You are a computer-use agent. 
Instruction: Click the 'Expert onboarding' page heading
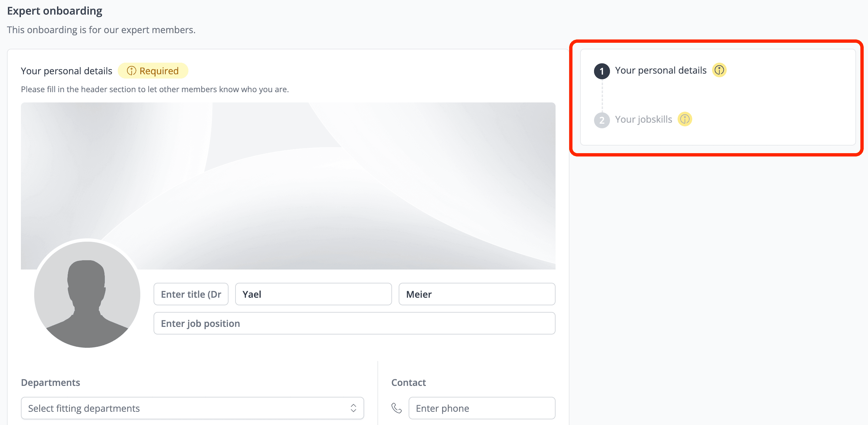point(55,11)
